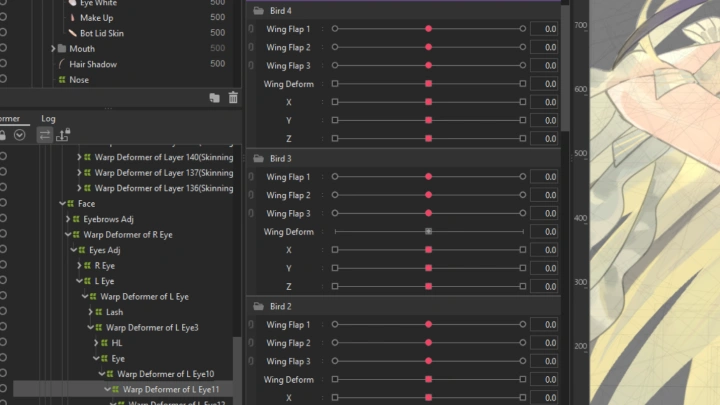The image size is (720, 405).
Task: Click the circled down-arrow icon in deformer toolbar
Action: point(19,135)
